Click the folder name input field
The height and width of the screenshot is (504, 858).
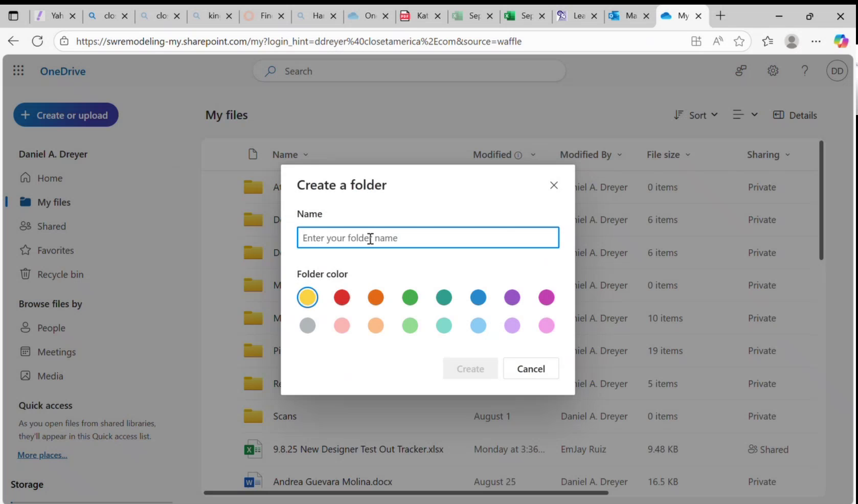[x=427, y=238]
